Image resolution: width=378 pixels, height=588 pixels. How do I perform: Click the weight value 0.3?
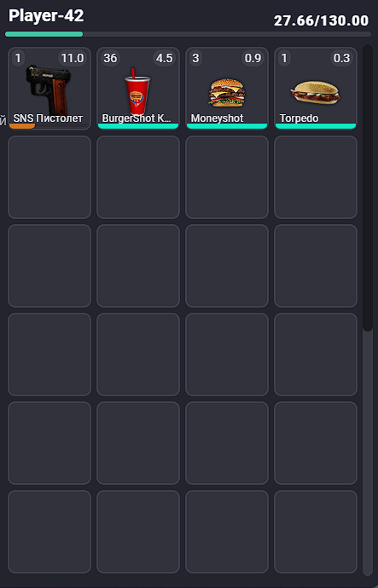[341, 58]
